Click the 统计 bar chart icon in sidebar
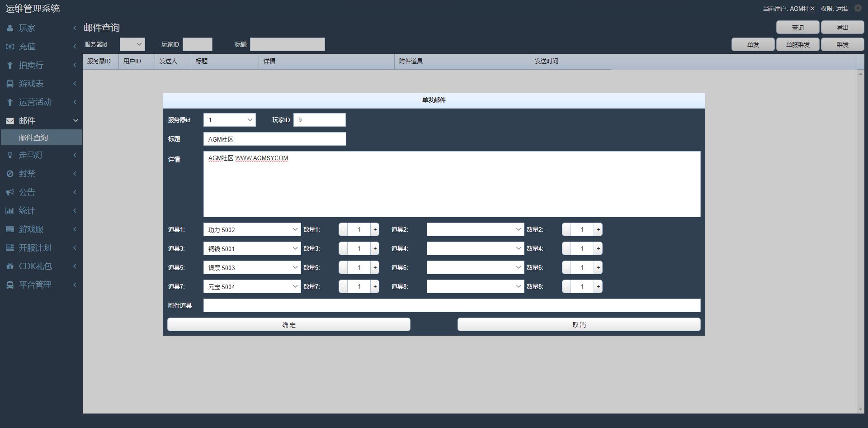The height and width of the screenshot is (428, 868). (10, 211)
